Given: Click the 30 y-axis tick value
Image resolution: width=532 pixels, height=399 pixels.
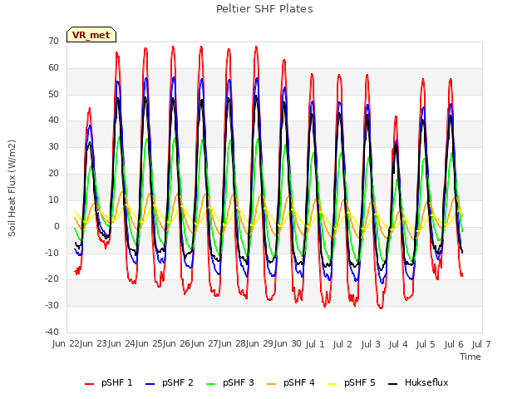Looking at the screenshot, I should (x=53, y=146).
